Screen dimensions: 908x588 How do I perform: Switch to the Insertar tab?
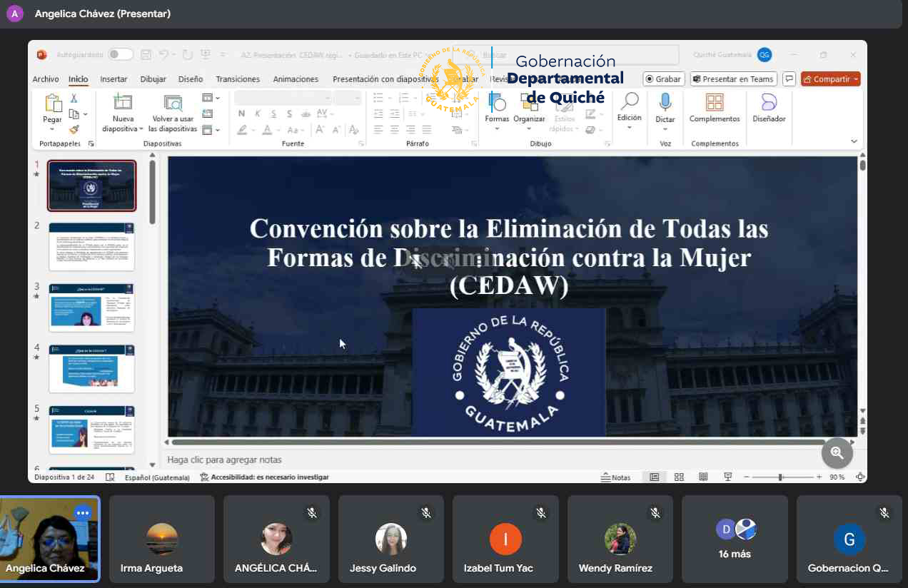113,79
